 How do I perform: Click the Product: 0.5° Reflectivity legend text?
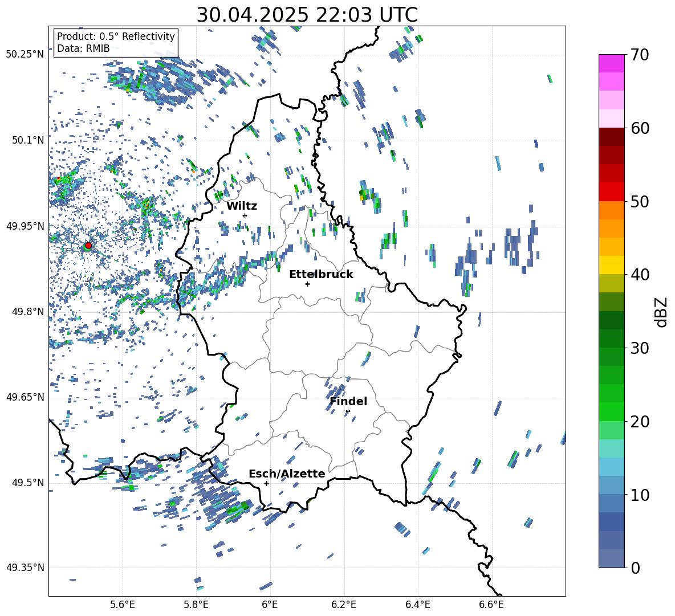click(x=116, y=36)
